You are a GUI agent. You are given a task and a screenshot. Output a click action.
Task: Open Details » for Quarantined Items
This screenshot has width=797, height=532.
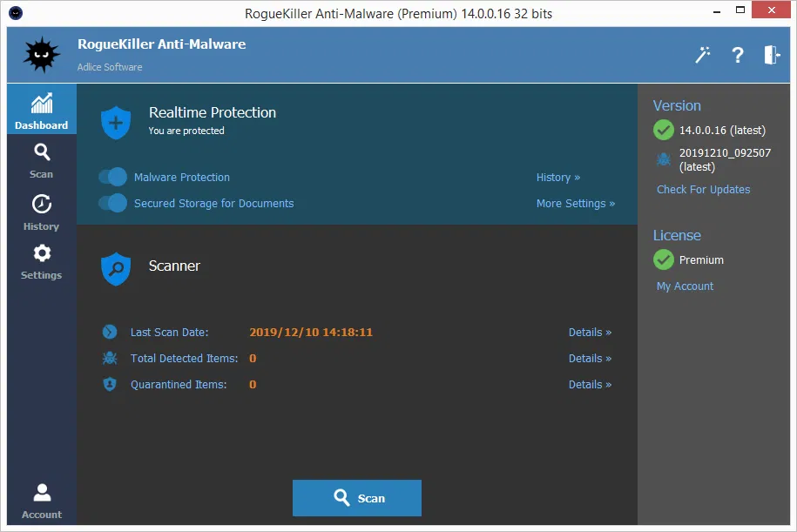pos(590,385)
